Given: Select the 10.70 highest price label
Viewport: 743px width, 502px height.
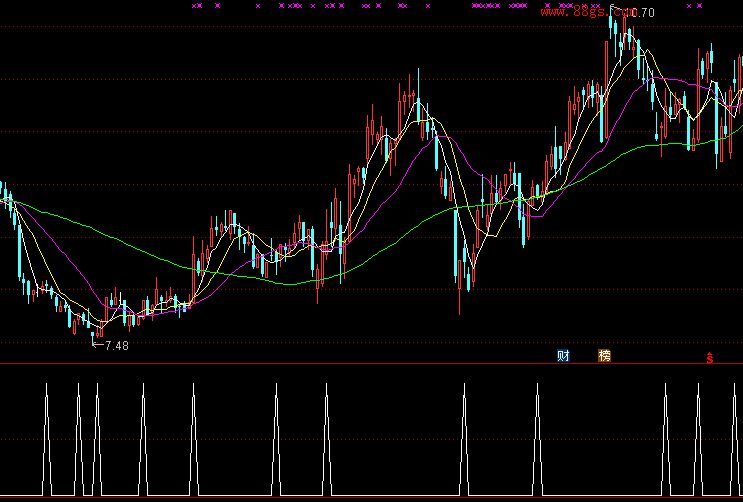Looking at the screenshot, I should coord(639,13).
